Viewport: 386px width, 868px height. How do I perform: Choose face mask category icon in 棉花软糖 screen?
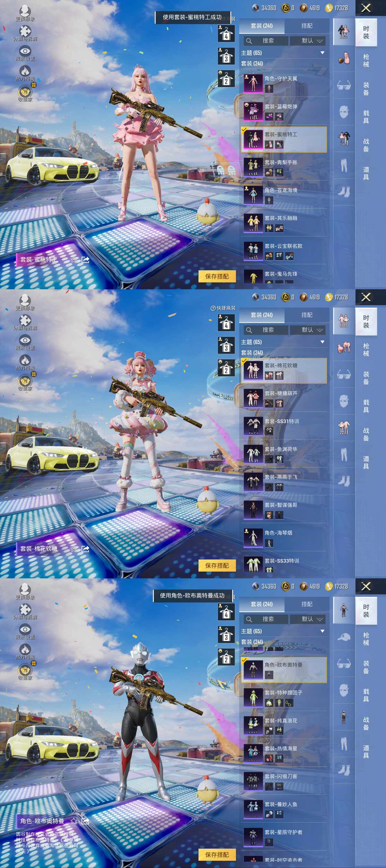tap(344, 401)
